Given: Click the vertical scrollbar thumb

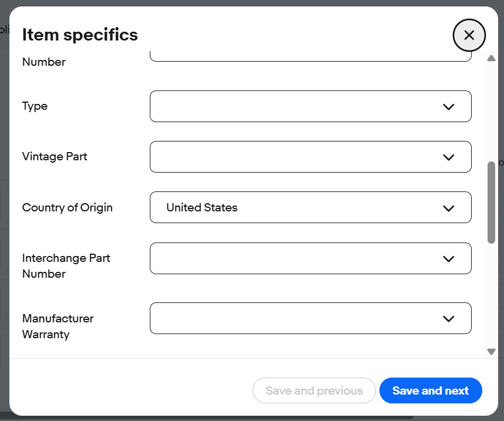Looking at the screenshot, I should tap(491, 203).
